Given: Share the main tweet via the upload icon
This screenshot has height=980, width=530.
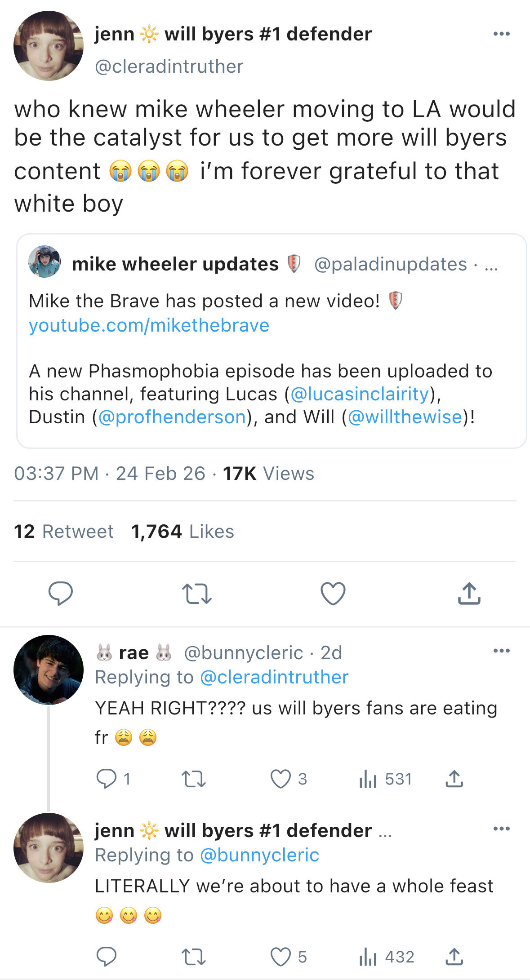Looking at the screenshot, I should coord(469,594).
